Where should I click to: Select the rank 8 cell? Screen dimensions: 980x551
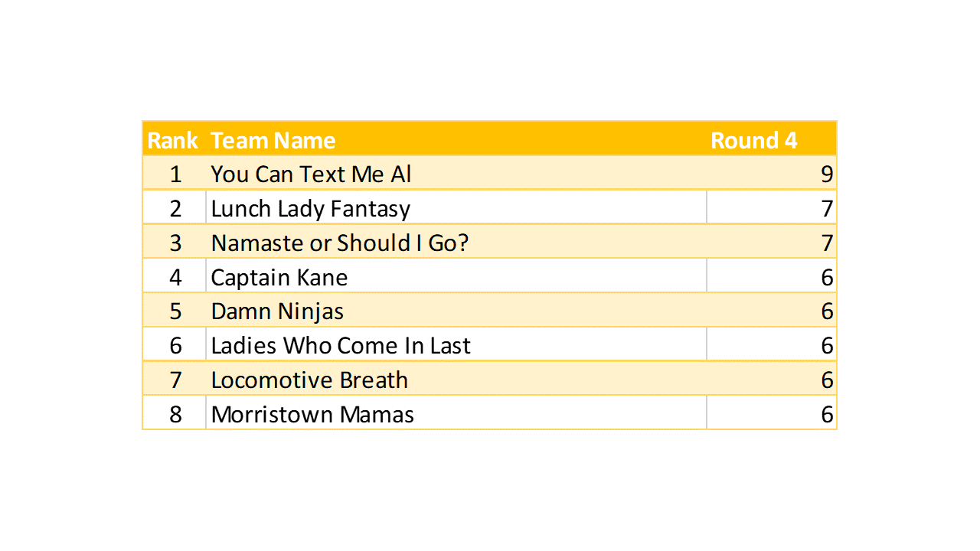[175, 415]
